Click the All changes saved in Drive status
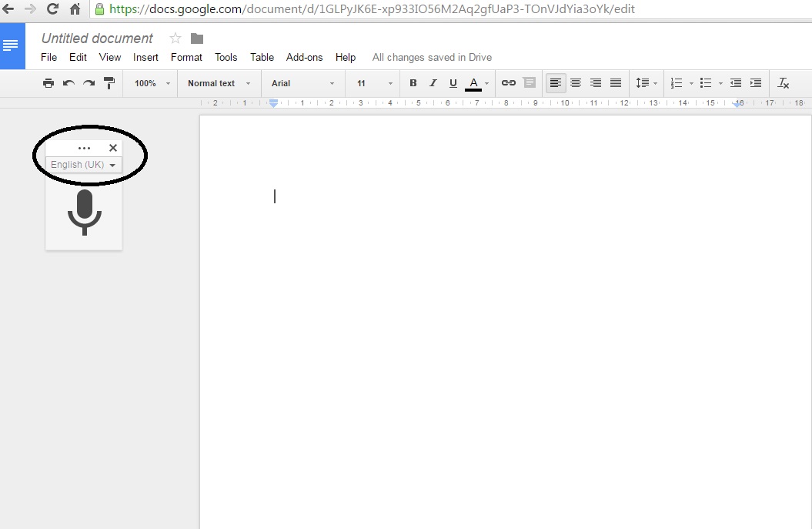The image size is (812, 529). (432, 57)
